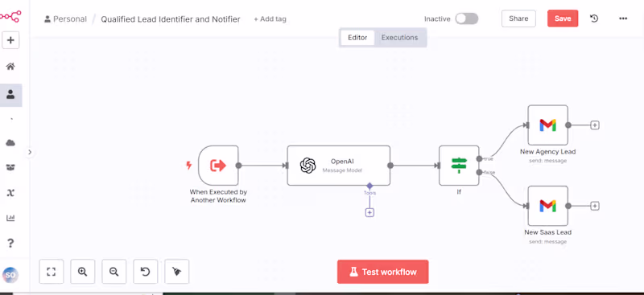This screenshot has height=295, width=644.
Task: Select the OpenAI Message Model node
Action: [338, 166]
